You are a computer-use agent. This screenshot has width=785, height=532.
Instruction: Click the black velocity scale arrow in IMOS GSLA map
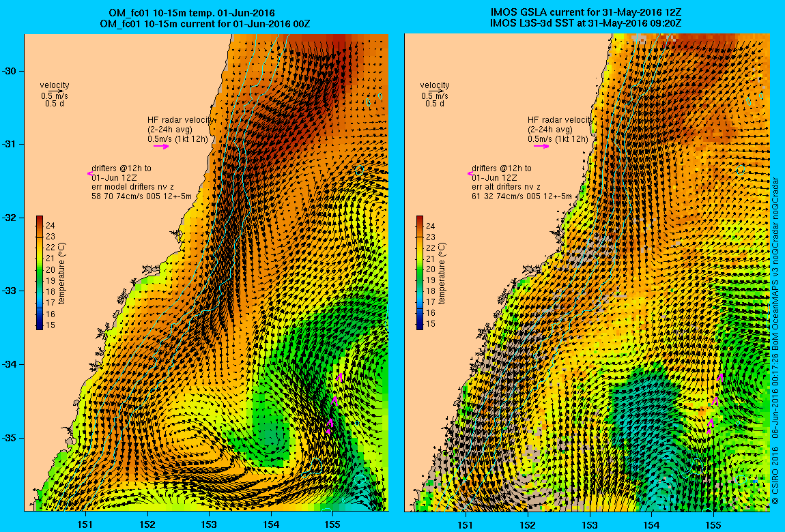[x=436, y=91]
